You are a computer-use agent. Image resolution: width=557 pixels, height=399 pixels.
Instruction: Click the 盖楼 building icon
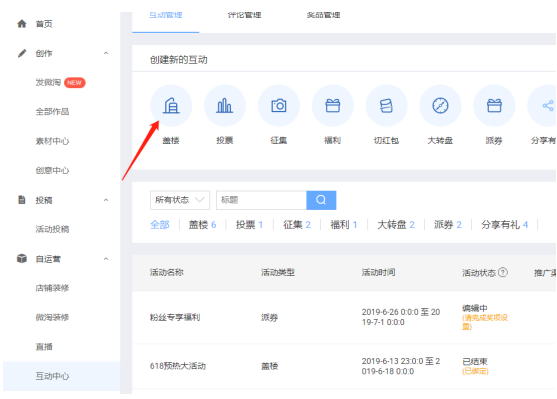coord(171,106)
